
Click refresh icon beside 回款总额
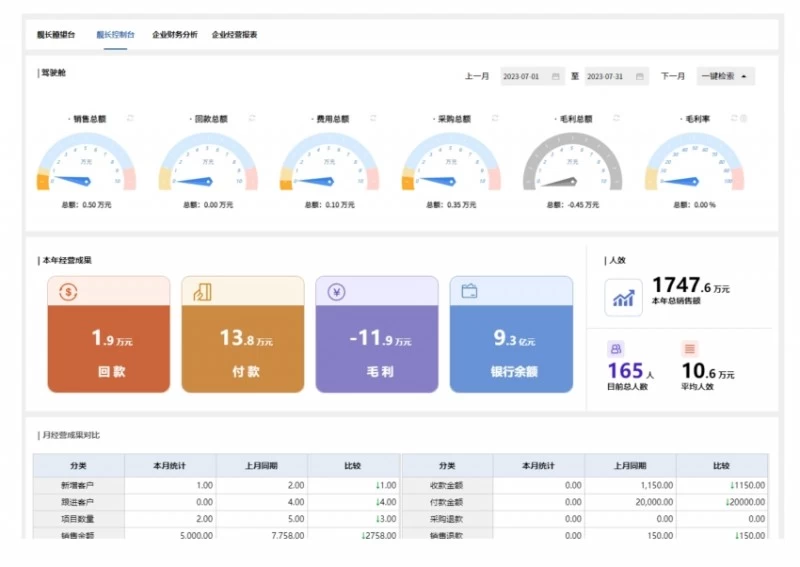[x=251, y=118]
